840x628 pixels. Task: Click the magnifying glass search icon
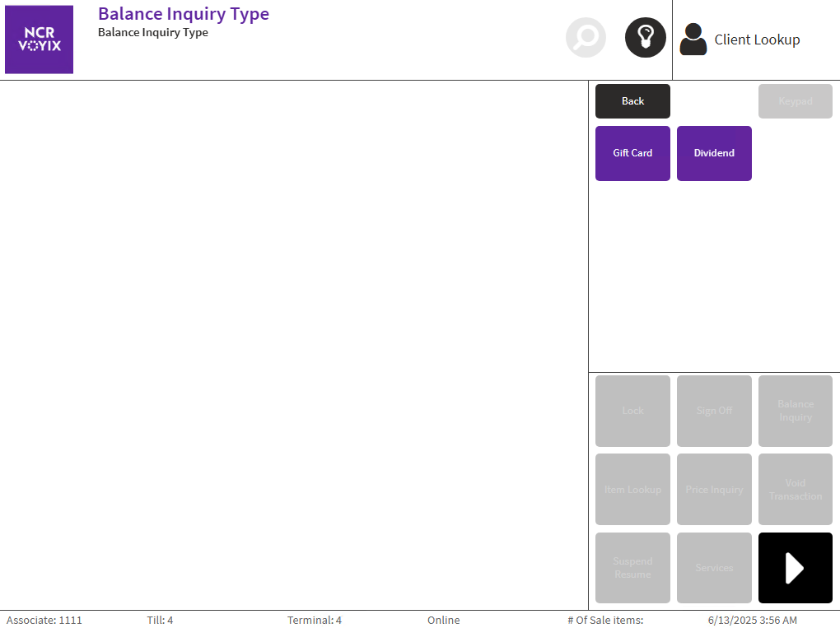click(586, 38)
